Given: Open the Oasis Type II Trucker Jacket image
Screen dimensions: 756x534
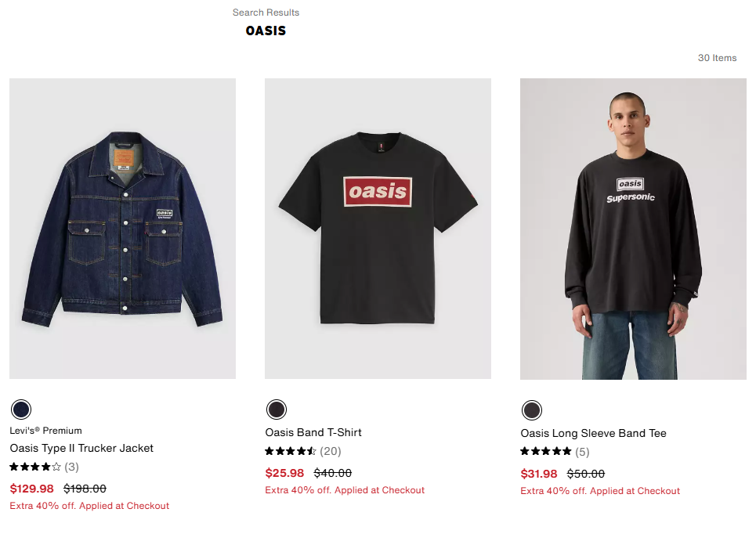Looking at the screenshot, I should point(122,229).
